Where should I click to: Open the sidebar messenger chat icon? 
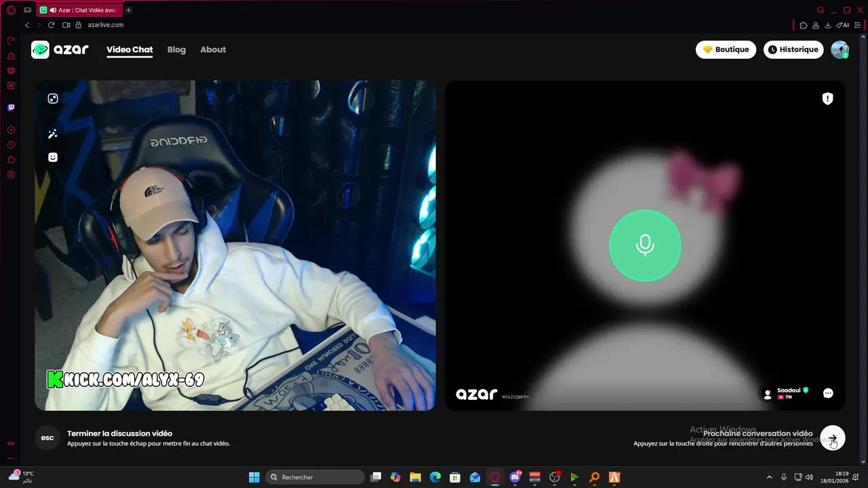(11, 71)
